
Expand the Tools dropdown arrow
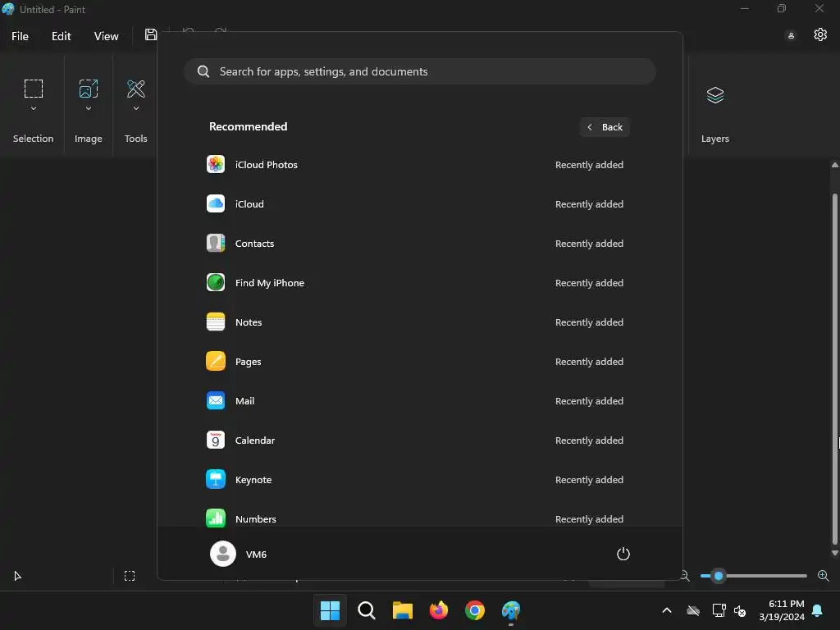point(136,109)
